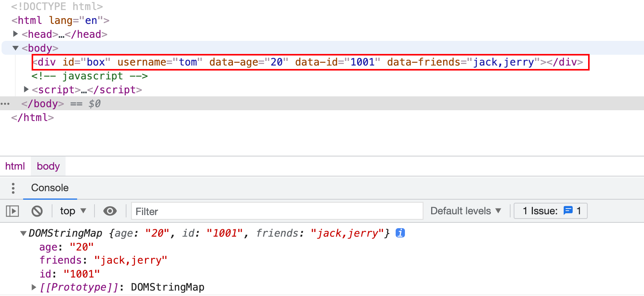Click the $0 reference marker

tap(94, 104)
